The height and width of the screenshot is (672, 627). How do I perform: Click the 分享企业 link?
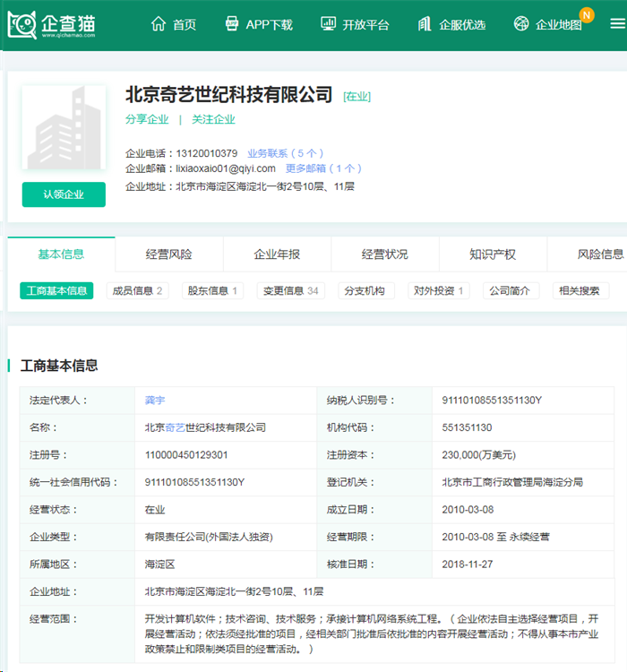(147, 119)
